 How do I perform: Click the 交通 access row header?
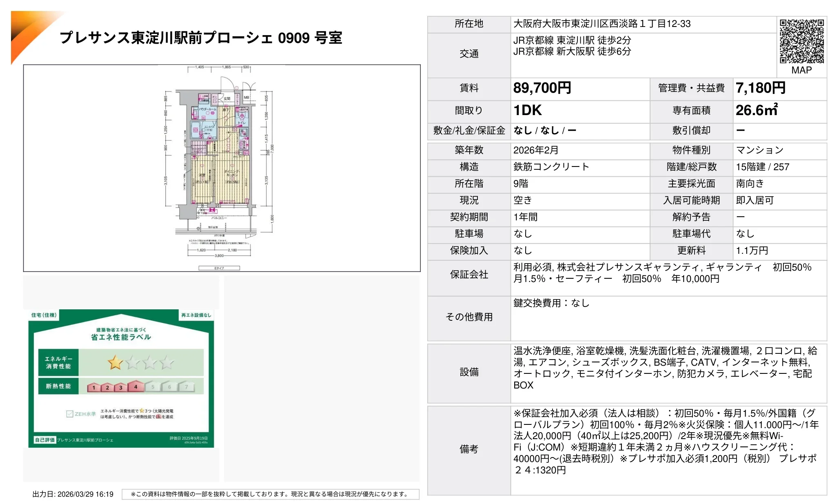468,53
